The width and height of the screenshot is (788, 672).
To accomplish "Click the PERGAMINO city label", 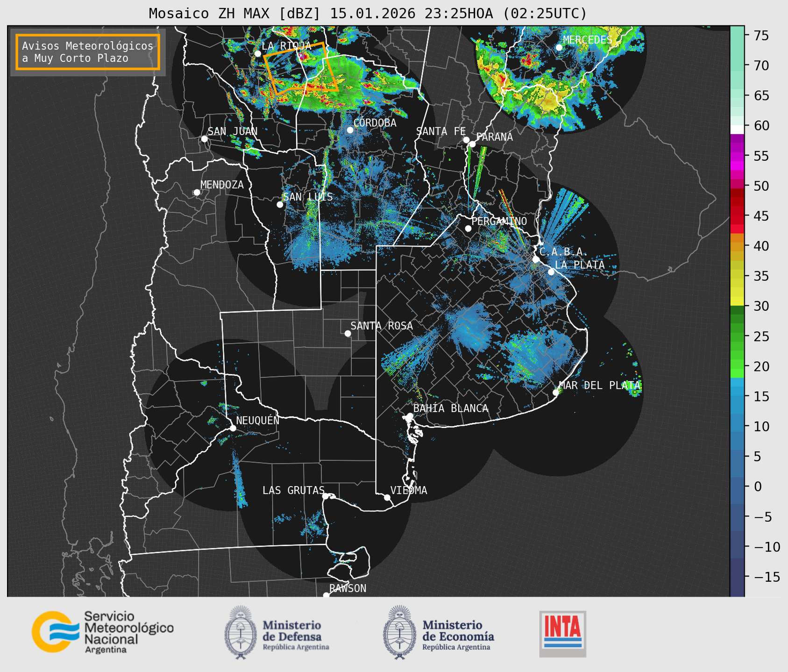I will (499, 221).
